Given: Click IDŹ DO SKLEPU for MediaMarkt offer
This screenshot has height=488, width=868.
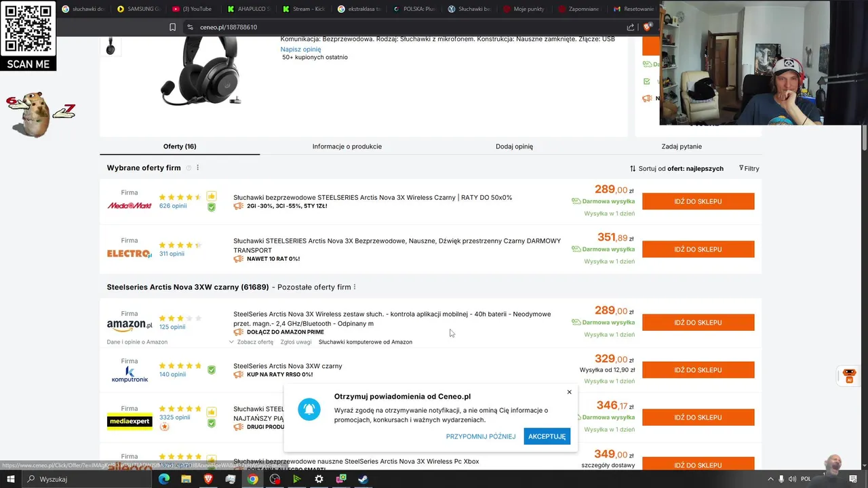Looking at the screenshot, I should 698,201.
